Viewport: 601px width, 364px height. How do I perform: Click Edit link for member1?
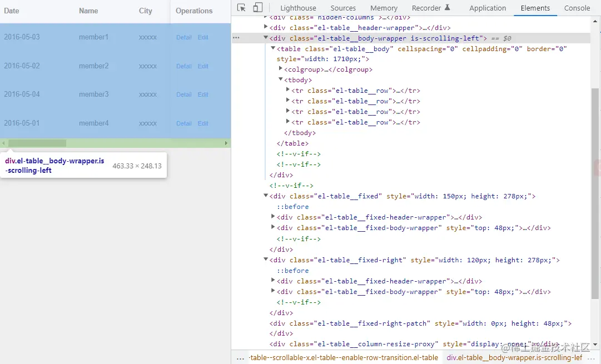(x=203, y=37)
